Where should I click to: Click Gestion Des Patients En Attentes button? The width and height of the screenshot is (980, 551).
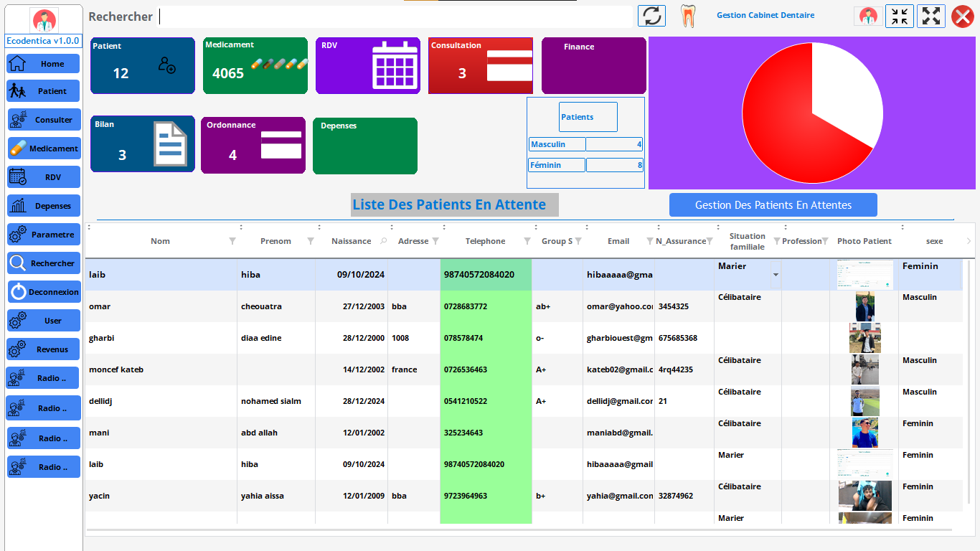click(773, 205)
